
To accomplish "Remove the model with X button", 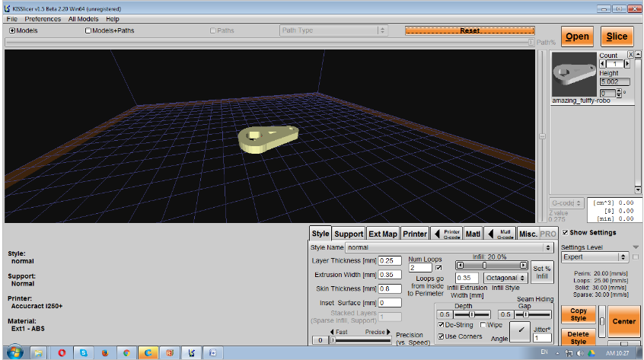I will [x=631, y=54].
